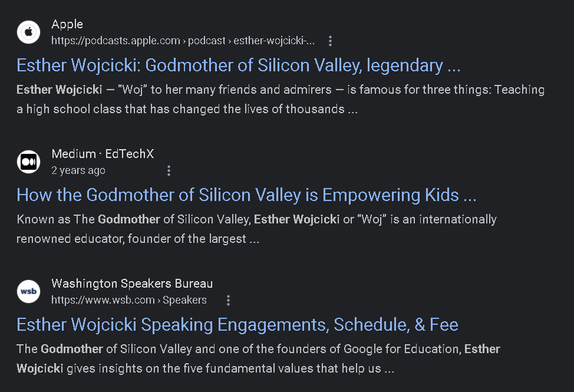This screenshot has height=392, width=574.
Task: Click the '2 years ago' timestamp
Action: click(x=78, y=170)
